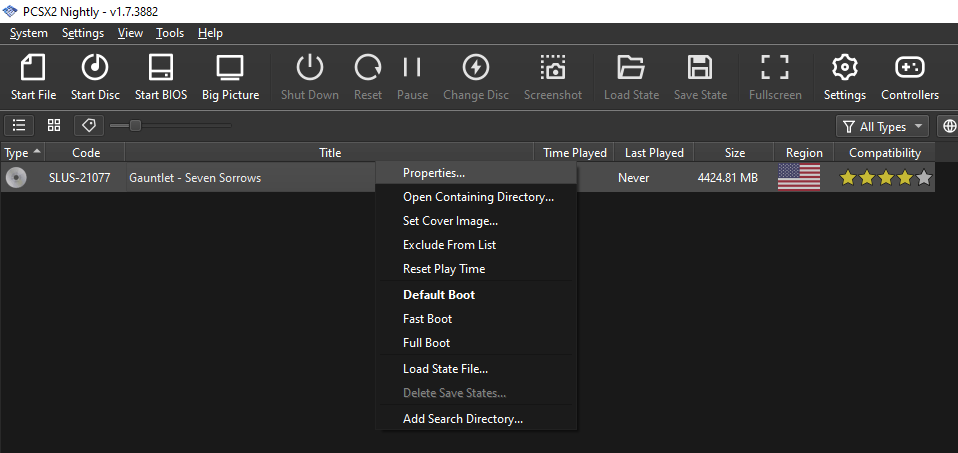The height and width of the screenshot is (453, 958).
Task: Click the Reset toolbar icon
Action: click(368, 67)
